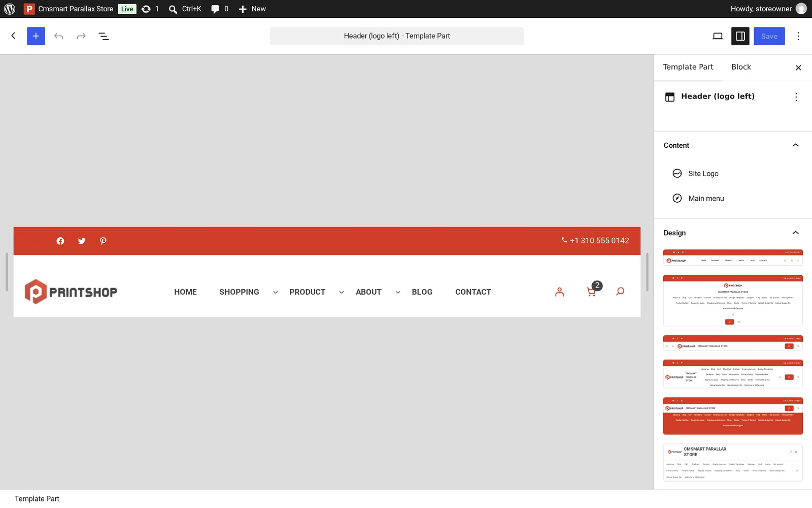Screen dimensions: 812x508
Task: Open Ctrl+K command search
Action: click(x=185, y=9)
